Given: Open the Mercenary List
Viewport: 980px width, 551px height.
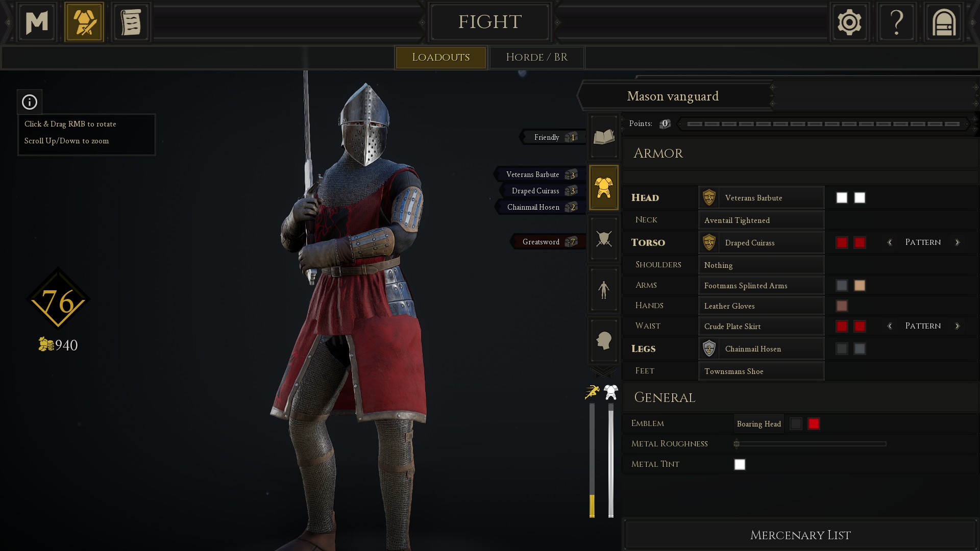Looking at the screenshot, I should [x=800, y=535].
